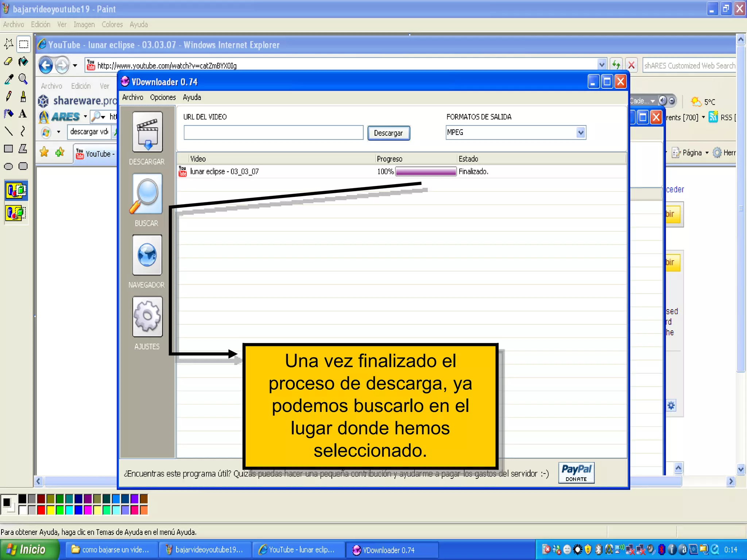Image resolution: width=747 pixels, height=560 pixels.
Task: Select the Text tool in Paint
Action: click(x=23, y=114)
